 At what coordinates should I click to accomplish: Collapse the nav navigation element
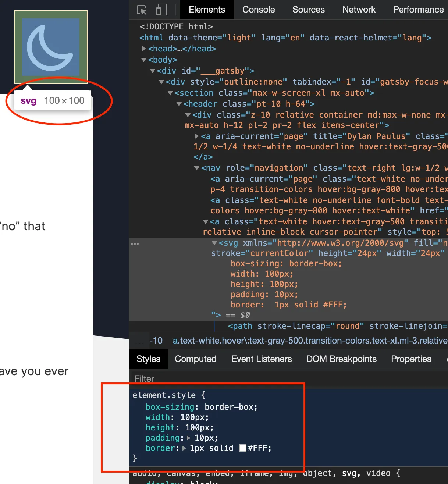coord(196,168)
